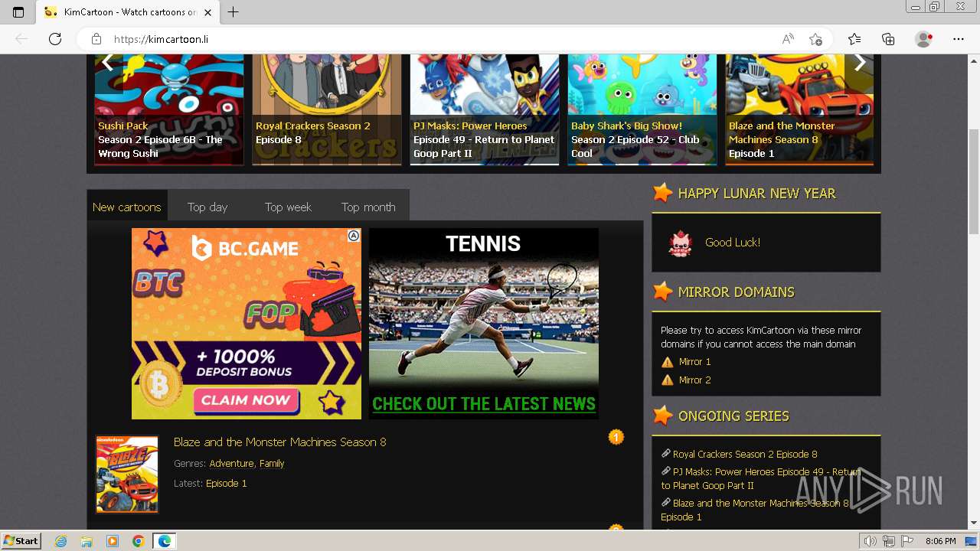980x551 pixels.
Task: Open Blaze and the Monster Machines poster thumbnail
Action: 127,474
